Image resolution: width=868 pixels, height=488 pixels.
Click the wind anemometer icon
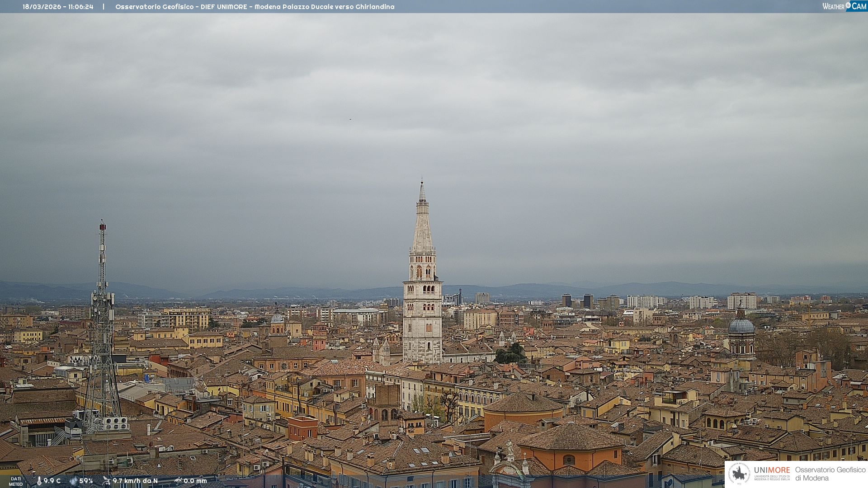106,481
